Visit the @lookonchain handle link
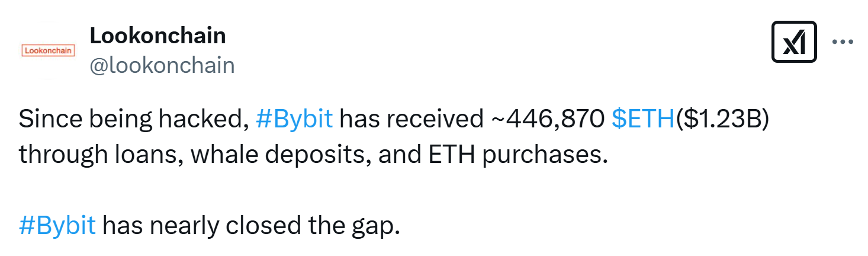Image resolution: width=868 pixels, height=256 pixels. click(162, 65)
